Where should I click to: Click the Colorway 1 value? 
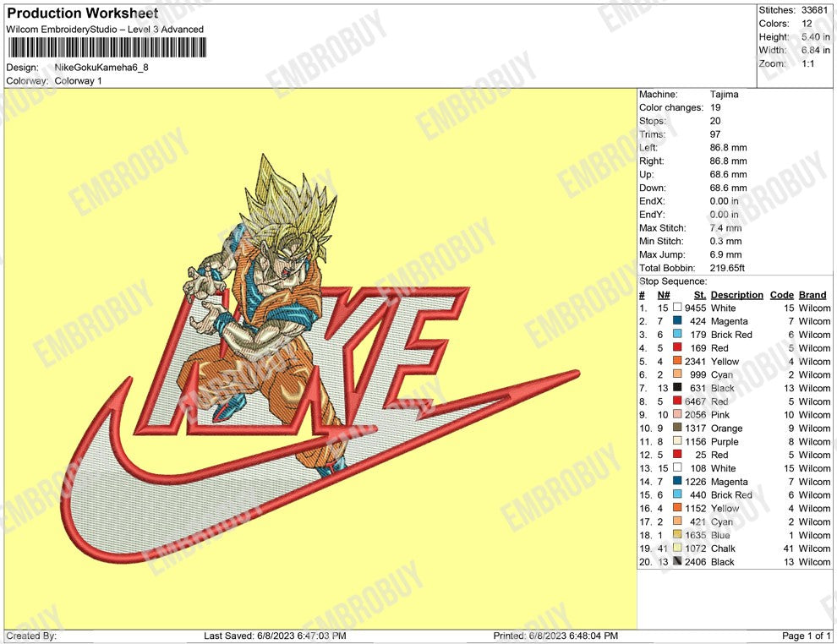point(78,80)
